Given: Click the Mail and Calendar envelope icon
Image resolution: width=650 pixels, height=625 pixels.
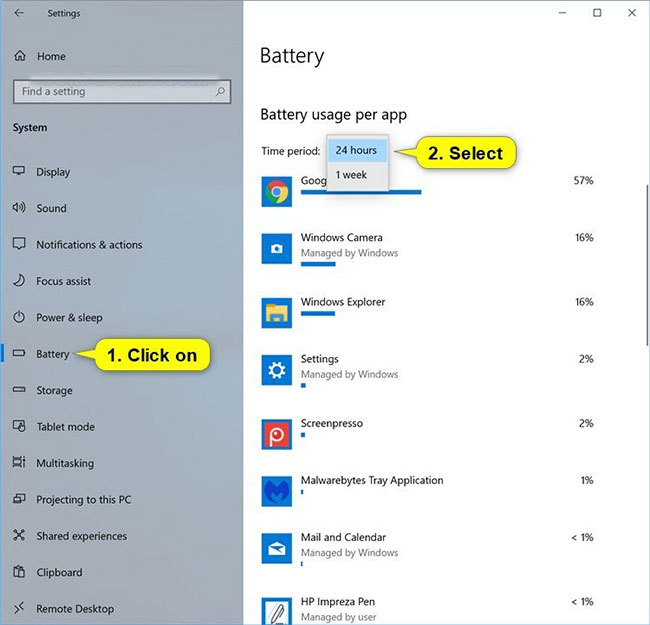Looking at the screenshot, I should click(x=276, y=548).
